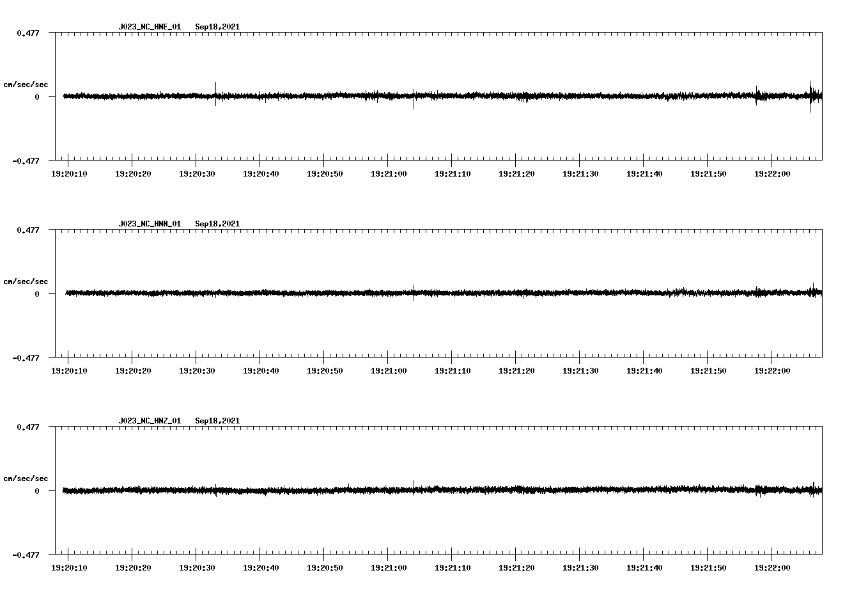
Task: Click the Sep18,2021 date on the HNN plot
Action: pos(217,224)
